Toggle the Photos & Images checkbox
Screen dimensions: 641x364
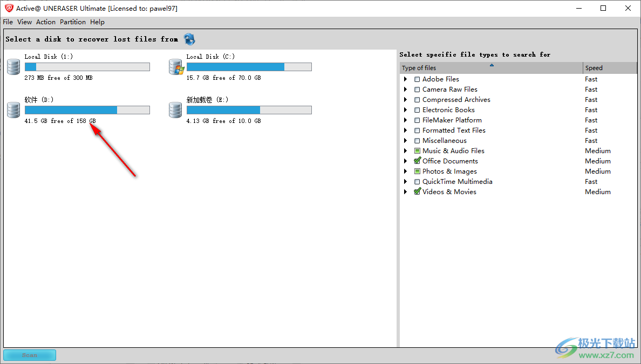coord(417,171)
